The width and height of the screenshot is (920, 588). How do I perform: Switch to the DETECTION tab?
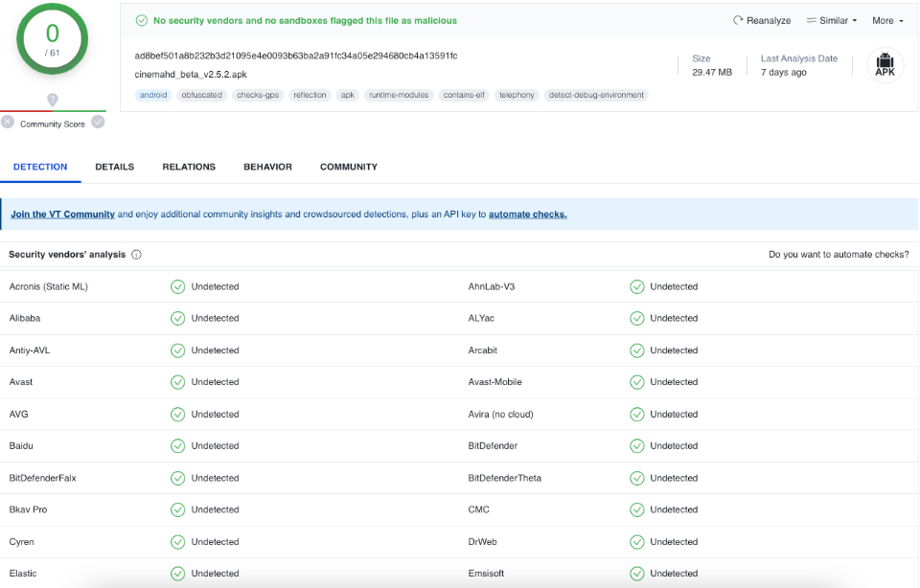tap(40, 167)
